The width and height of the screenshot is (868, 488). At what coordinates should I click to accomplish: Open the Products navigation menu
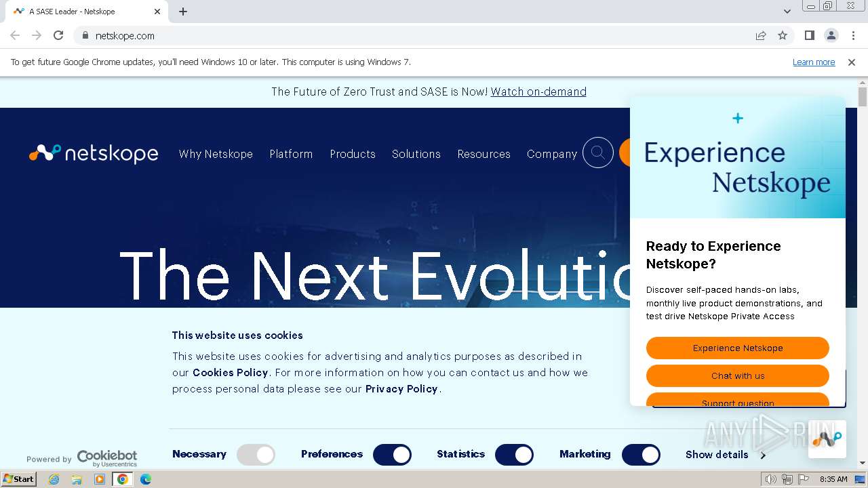point(353,154)
